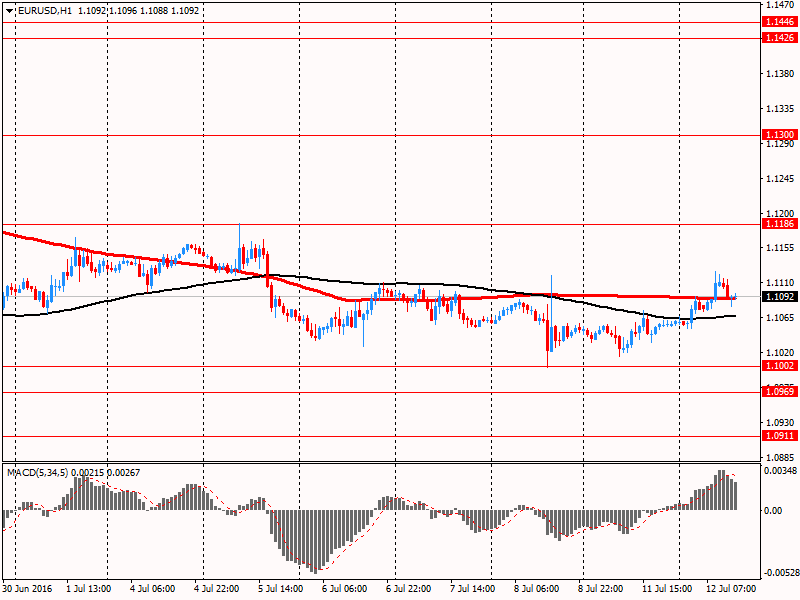This screenshot has height=600, width=800.
Task: Click the 1.1380 value on price scale
Action: (780, 73)
